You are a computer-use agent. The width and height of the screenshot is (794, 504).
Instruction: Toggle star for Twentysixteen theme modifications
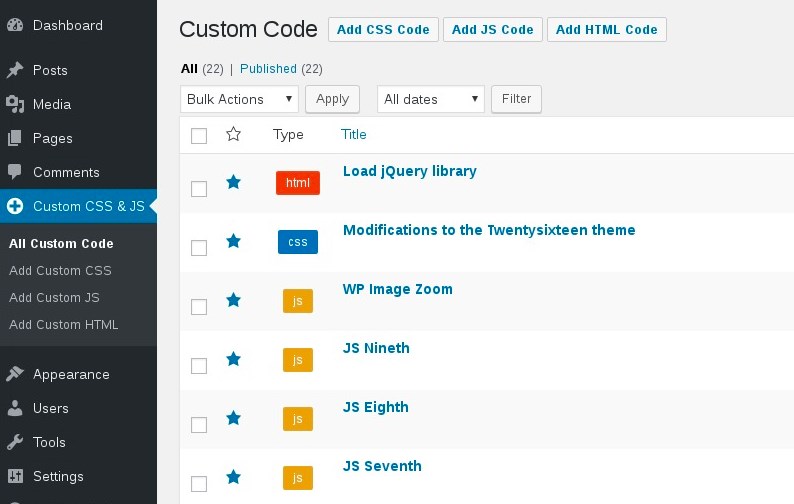pyautogui.click(x=233, y=241)
